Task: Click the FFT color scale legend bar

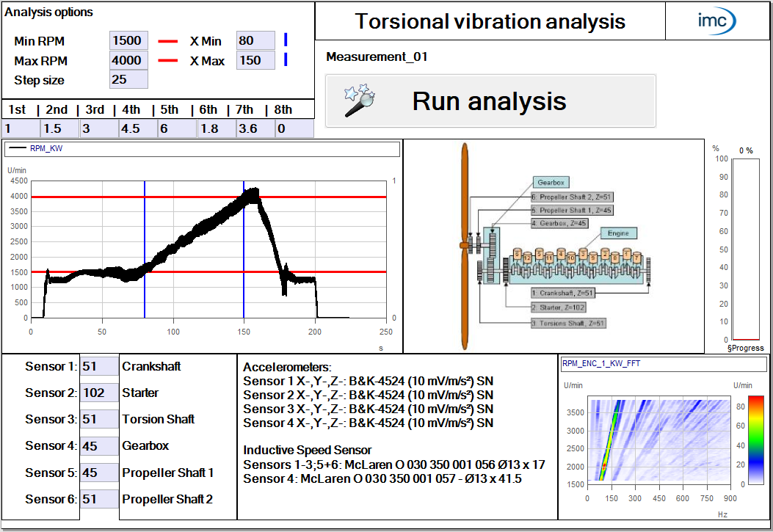Action: pyautogui.click(x=740, y=441)
